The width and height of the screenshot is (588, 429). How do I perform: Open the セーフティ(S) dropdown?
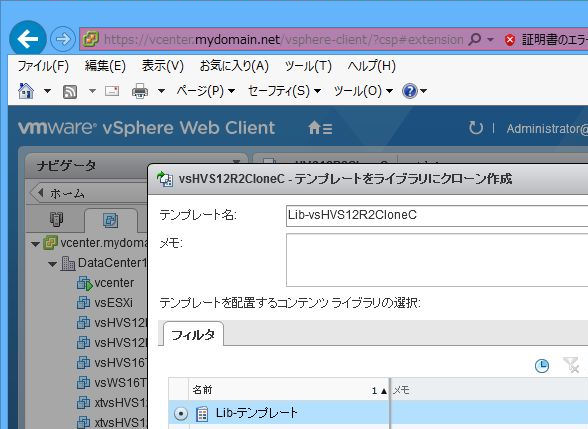(284, 91)
